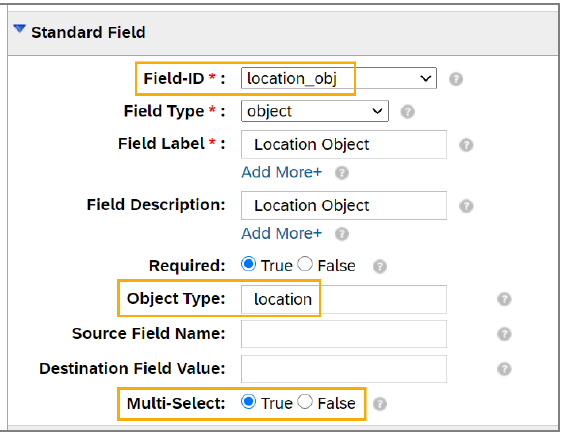Open the Field Type object dropdown
561x434 pixels.
[x=315, y=111]
